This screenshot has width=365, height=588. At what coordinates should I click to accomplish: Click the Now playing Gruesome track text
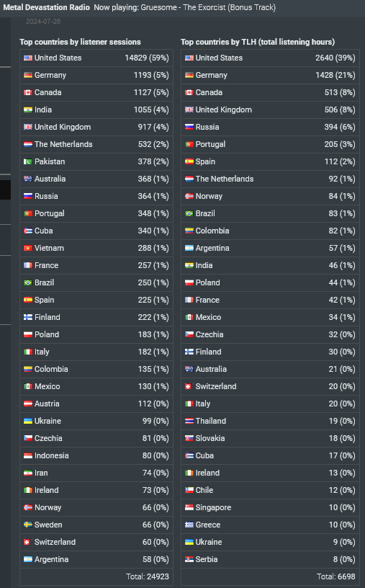[185, 7]
